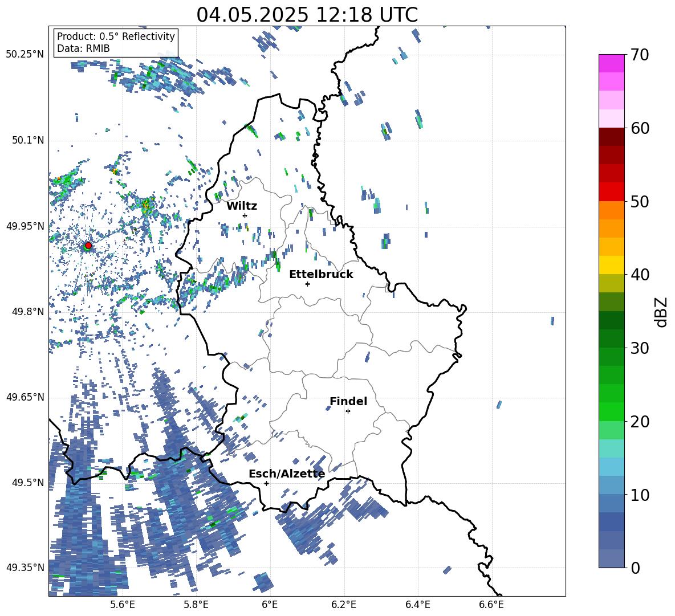The height and width of the screenshot is (616, 675).
Task: Click the 49.8°N latitude label
Action: tap(28, 312)
